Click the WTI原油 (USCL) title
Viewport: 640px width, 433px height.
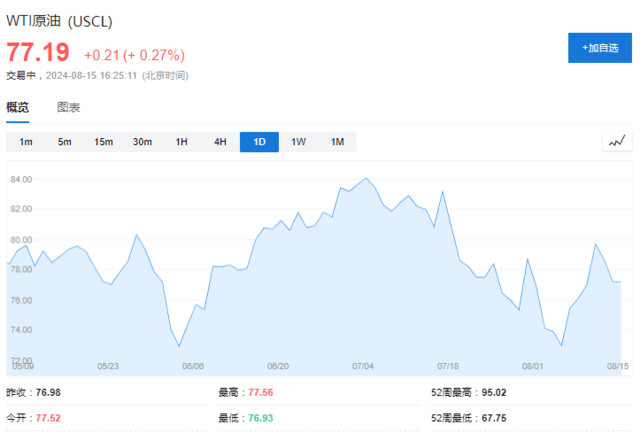point(59,21)
